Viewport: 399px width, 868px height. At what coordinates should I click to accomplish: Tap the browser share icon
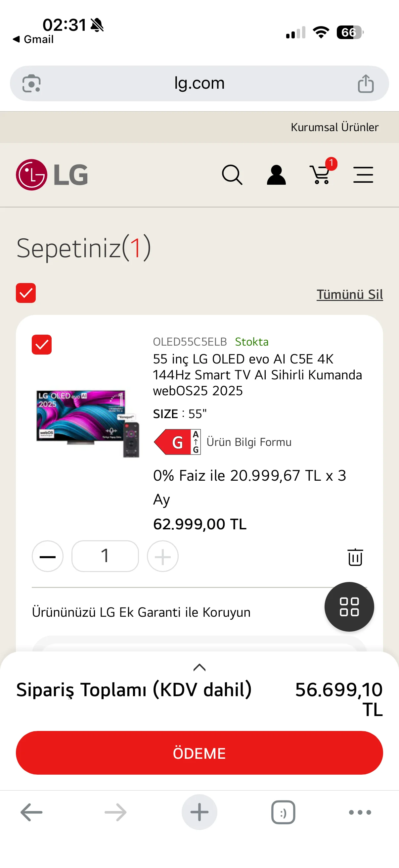(x=366, y=83)
